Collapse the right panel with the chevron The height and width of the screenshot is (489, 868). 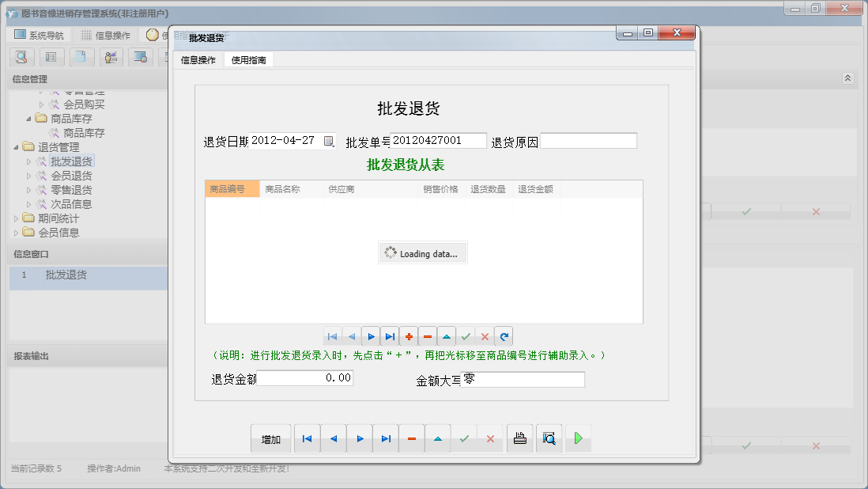pyautogui.click(x=847, y=78)
